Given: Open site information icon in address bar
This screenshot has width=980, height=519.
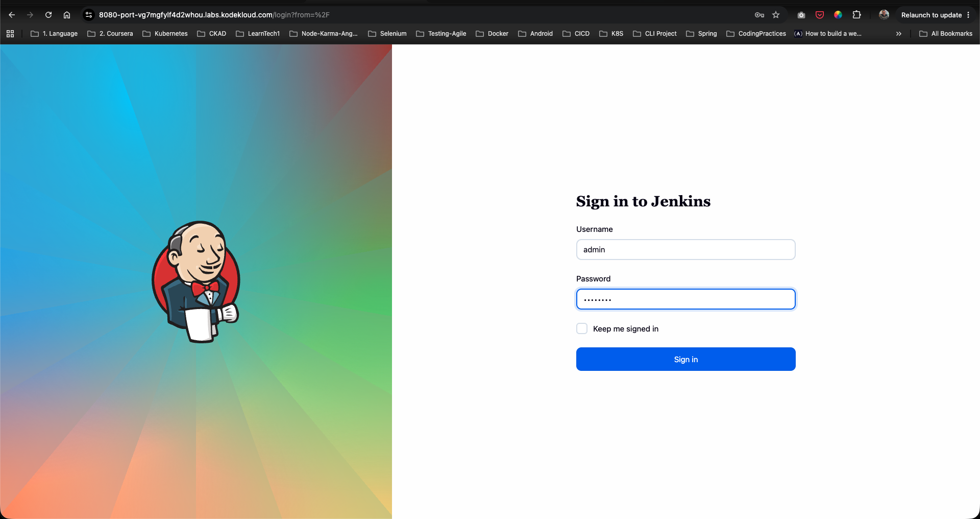Looking at the screenshot, I should tap(89, 15).
